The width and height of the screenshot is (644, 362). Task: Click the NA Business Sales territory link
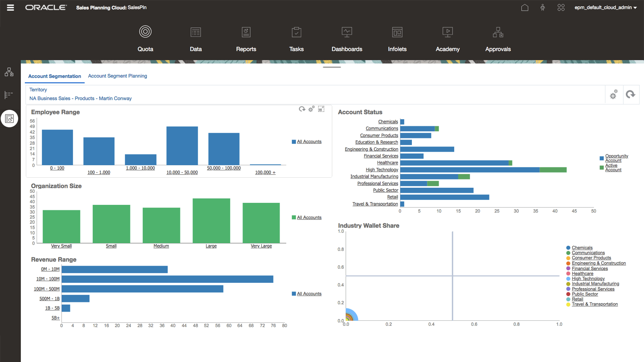(80, 98)
